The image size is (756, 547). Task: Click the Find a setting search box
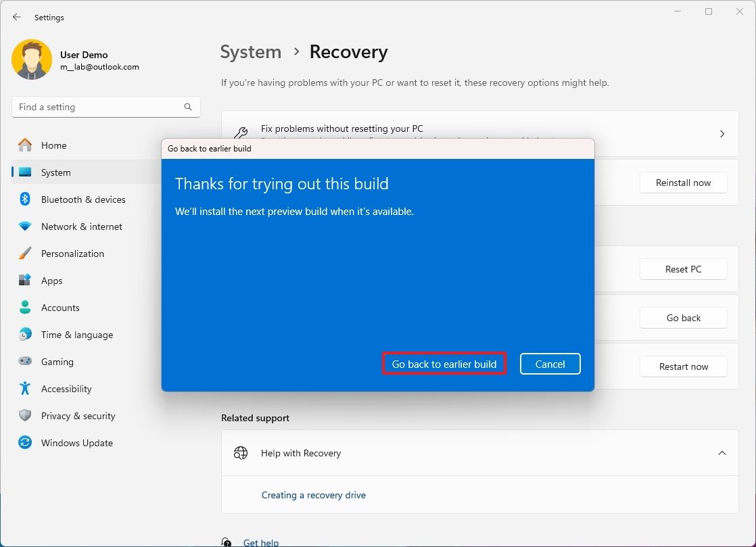tap(95, 106)
